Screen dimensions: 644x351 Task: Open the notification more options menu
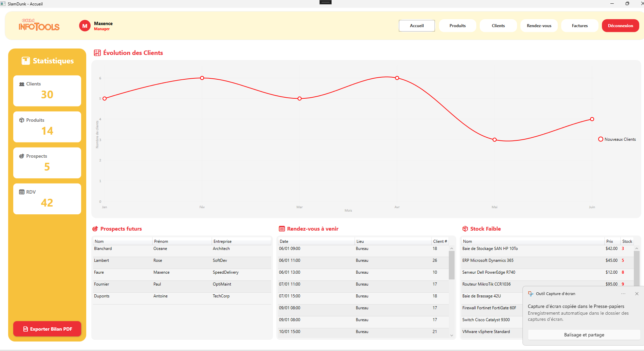click(623, 294)
